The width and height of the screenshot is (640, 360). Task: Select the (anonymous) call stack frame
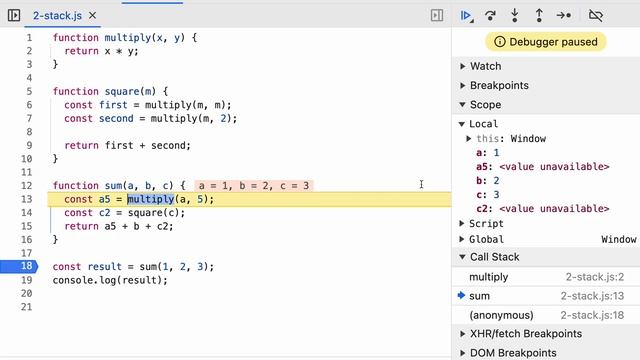[546, 315]
